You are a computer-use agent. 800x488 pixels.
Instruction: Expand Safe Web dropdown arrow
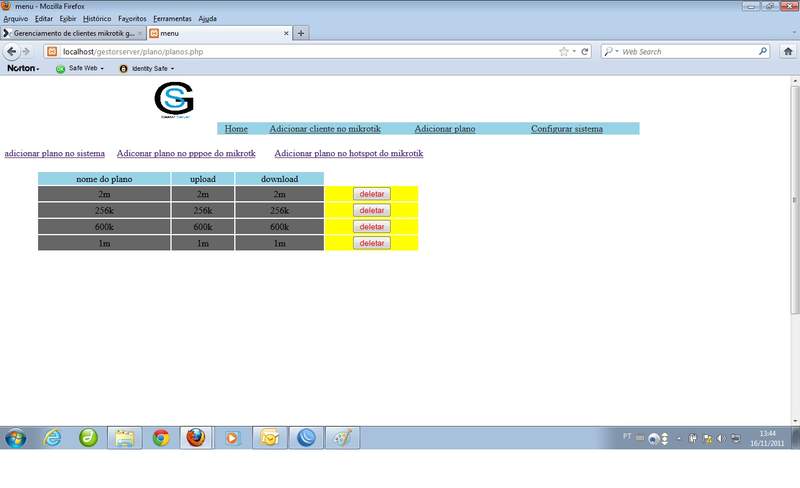pos(102,68)
